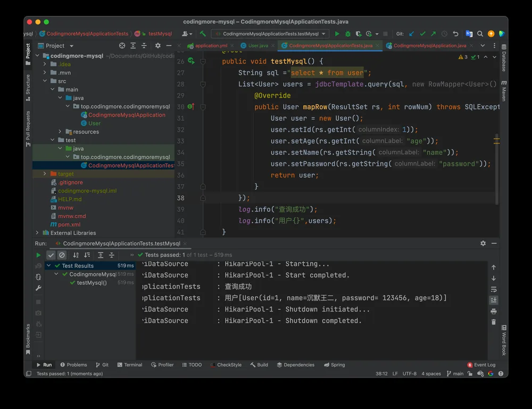Viewport: 532px width, 409px height.
Task: Open the Database side tool window
Action: tap(504, 58)
